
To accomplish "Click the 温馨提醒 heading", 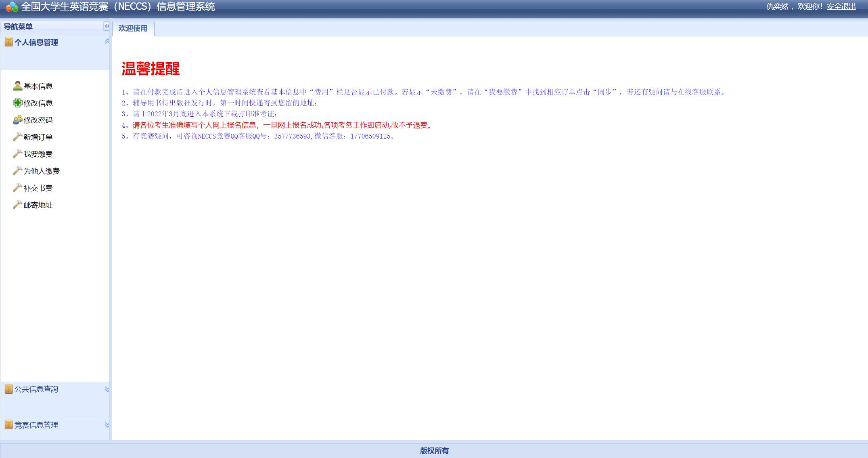I will 151,69.
